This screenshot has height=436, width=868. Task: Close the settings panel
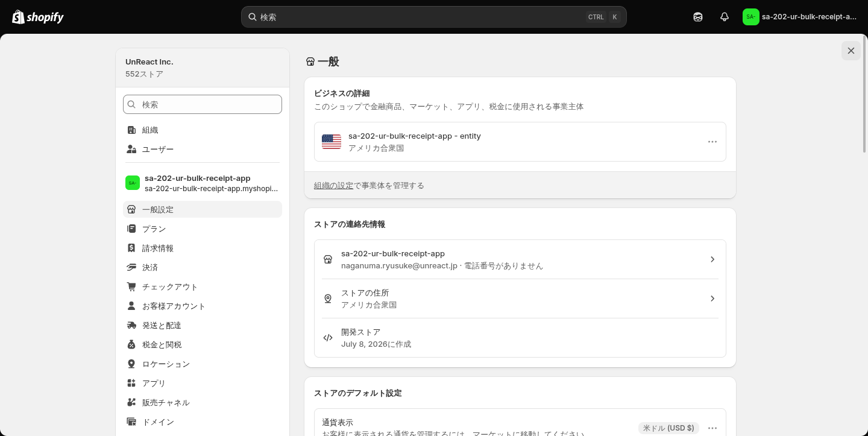[x=851, y=51]
